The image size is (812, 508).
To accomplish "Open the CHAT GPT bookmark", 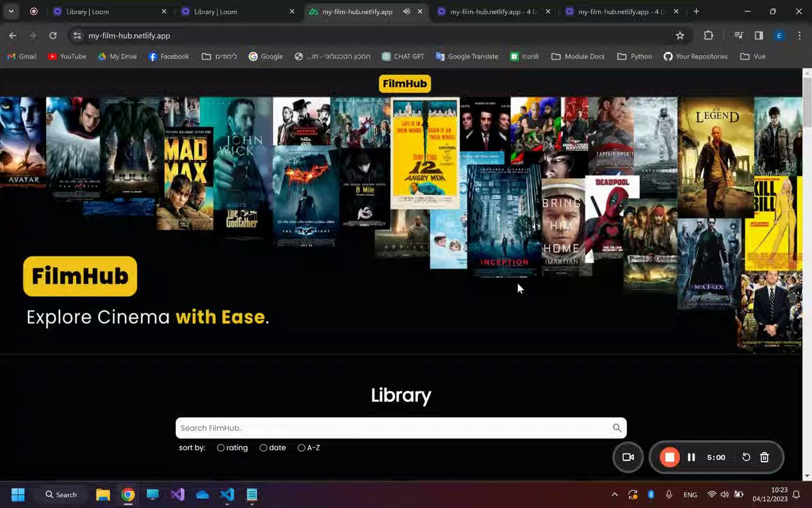I will (403, 57).
